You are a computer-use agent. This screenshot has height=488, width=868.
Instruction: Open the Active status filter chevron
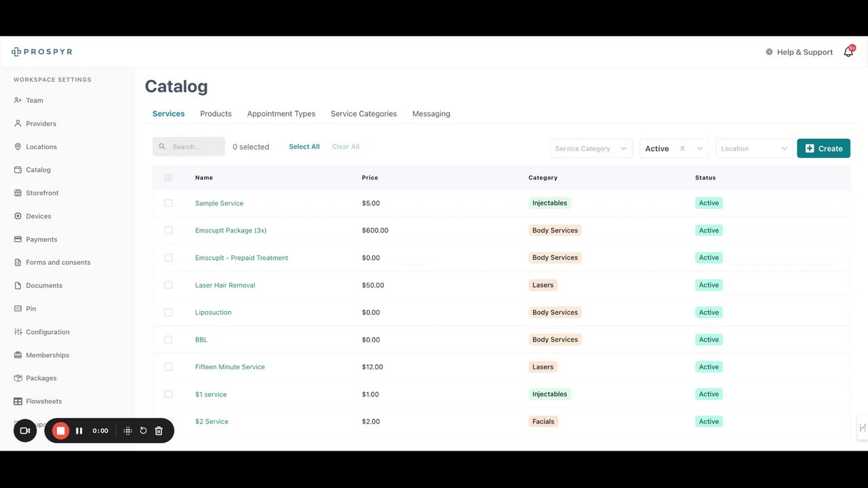[x=701, y=148]
